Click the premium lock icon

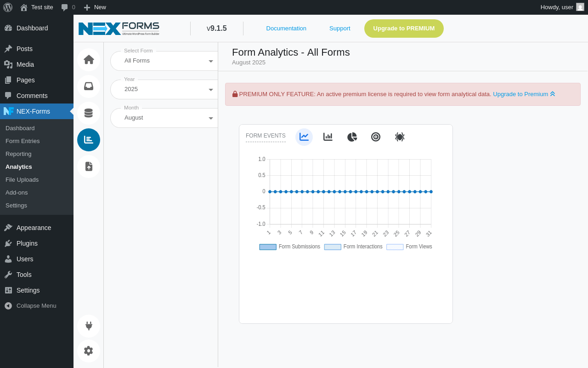click(235, 94)
